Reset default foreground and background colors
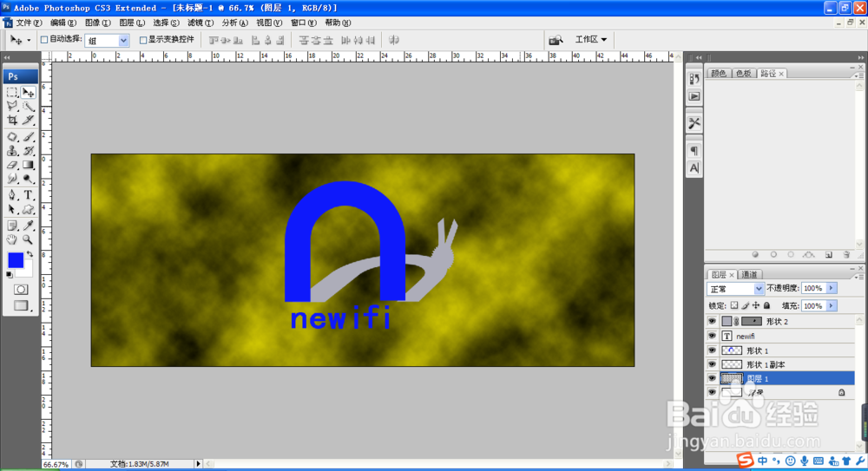868x471 pixels. tap(10, 274)
